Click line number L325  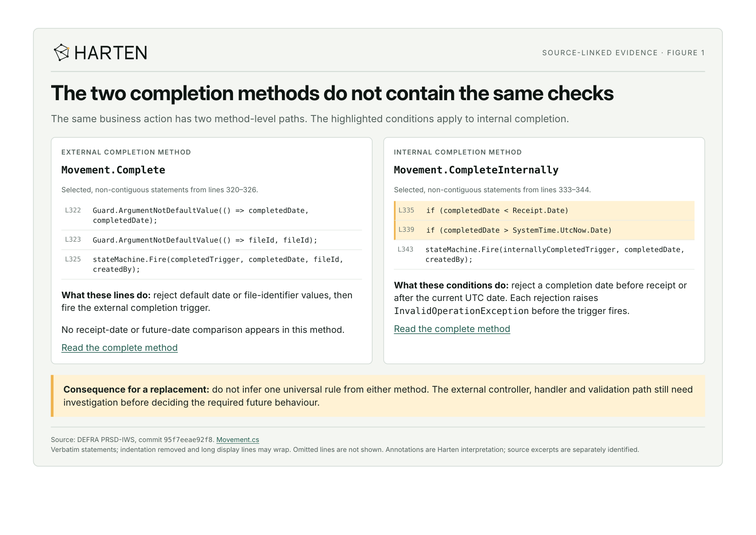coord(73,259)
